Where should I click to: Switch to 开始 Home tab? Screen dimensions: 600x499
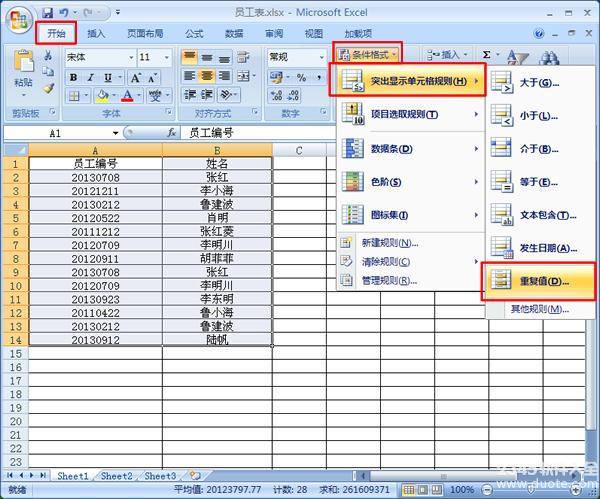(56, 34)
